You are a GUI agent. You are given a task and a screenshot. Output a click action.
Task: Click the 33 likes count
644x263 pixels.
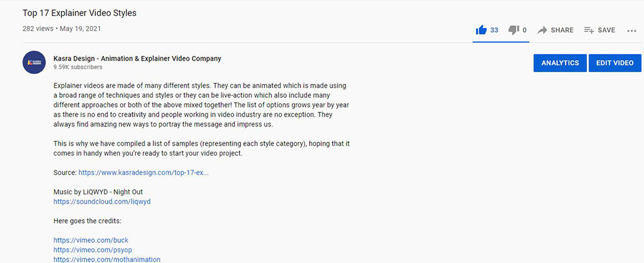pos(494,30)
